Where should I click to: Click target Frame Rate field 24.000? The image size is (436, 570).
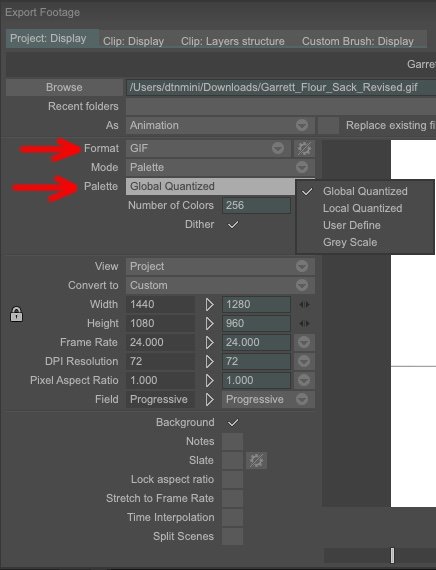point(256,342)
